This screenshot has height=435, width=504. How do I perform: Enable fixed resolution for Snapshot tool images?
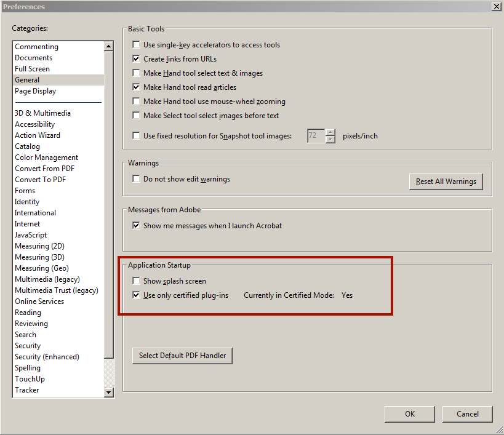(x=136, y=136)
